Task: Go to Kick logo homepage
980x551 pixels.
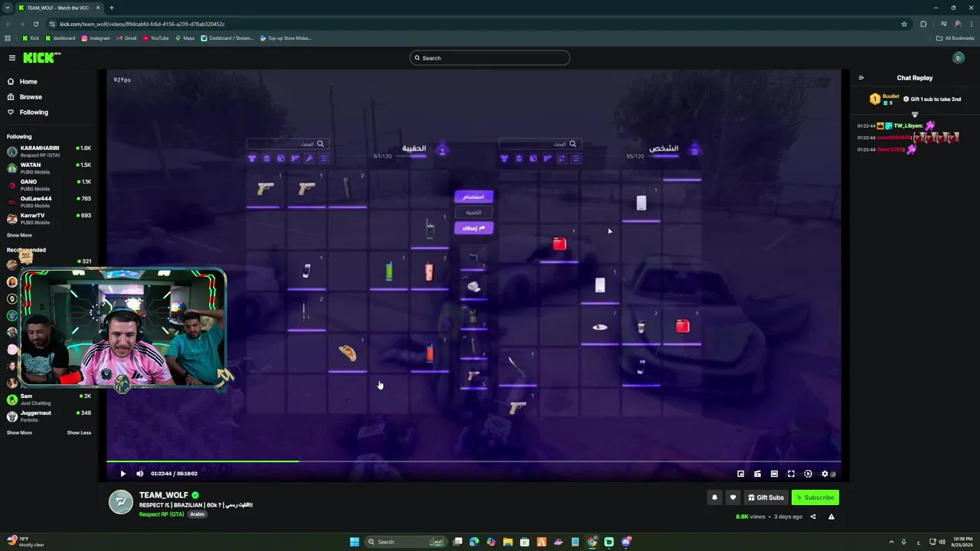Action: 42,57
